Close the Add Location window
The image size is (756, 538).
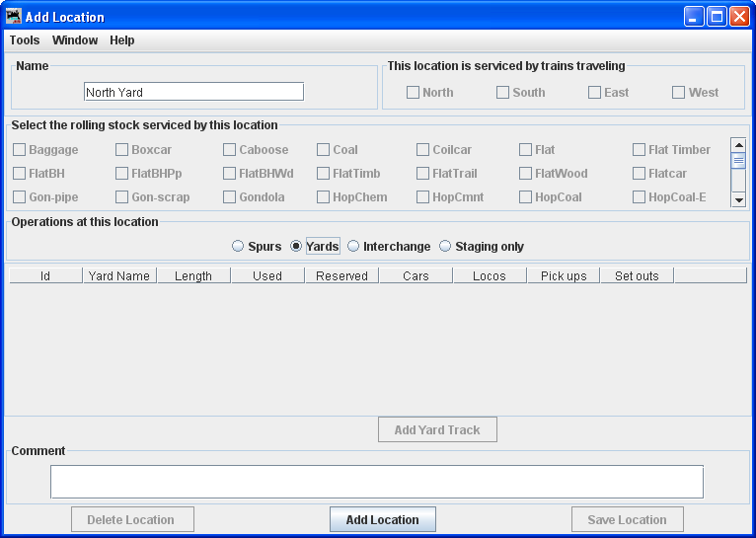coord(739,16)
